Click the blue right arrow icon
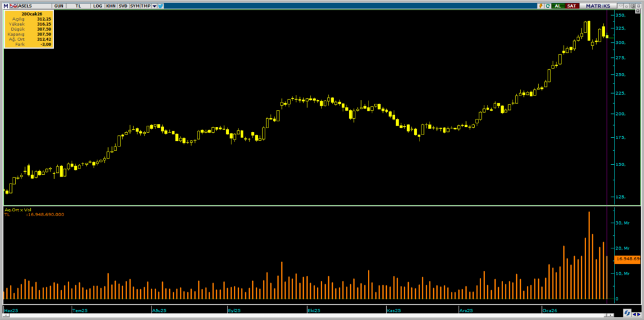644x320 pixels. [x=639, y=314]
